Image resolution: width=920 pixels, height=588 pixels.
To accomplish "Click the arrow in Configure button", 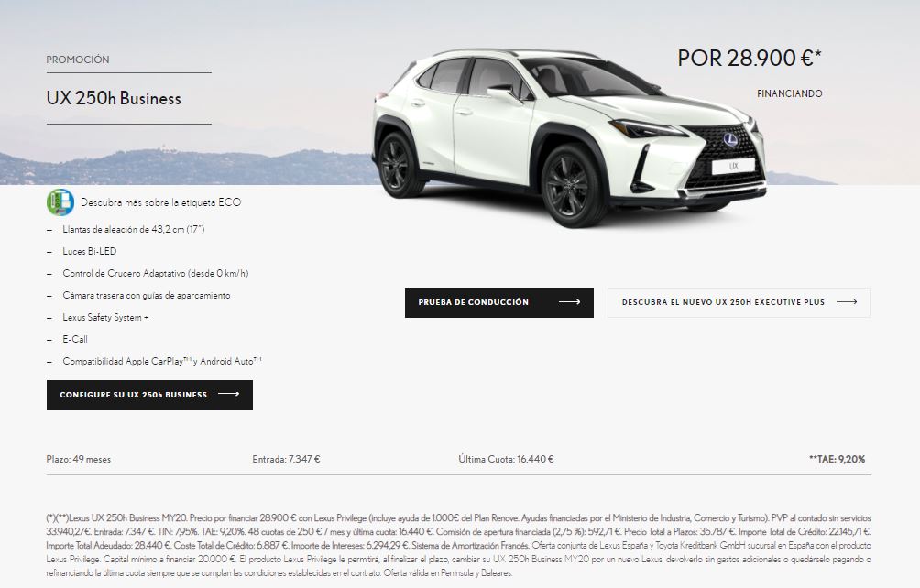I will (x=229, y=395).
